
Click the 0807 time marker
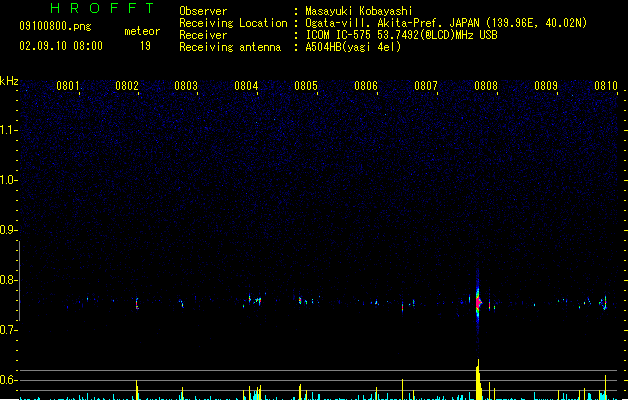pos(426,86)
